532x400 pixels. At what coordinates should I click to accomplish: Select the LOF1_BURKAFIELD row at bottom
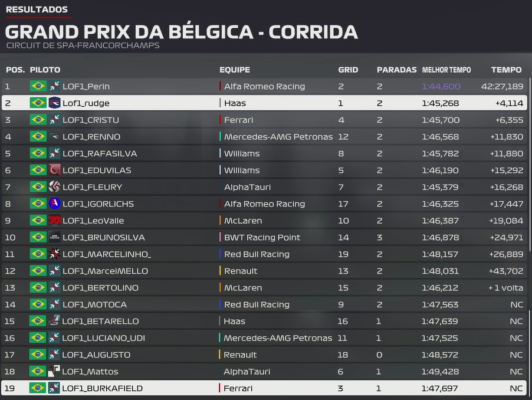coord(264,388)
